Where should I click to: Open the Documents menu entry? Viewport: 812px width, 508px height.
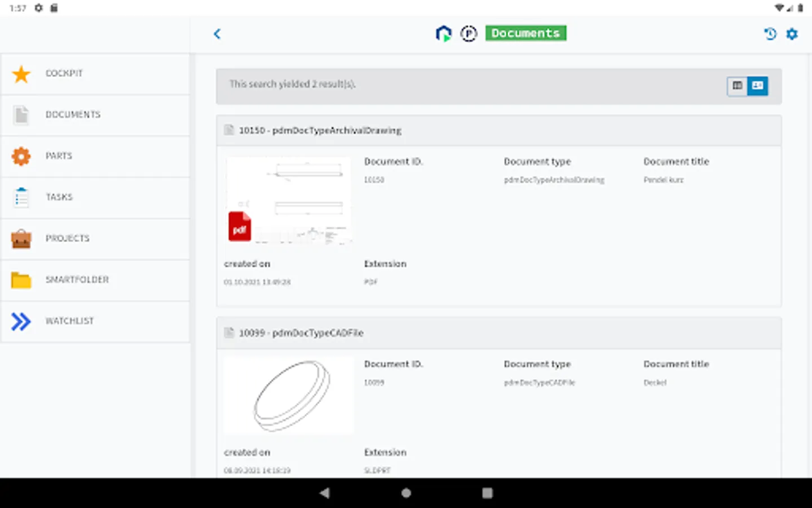[95, 115]
